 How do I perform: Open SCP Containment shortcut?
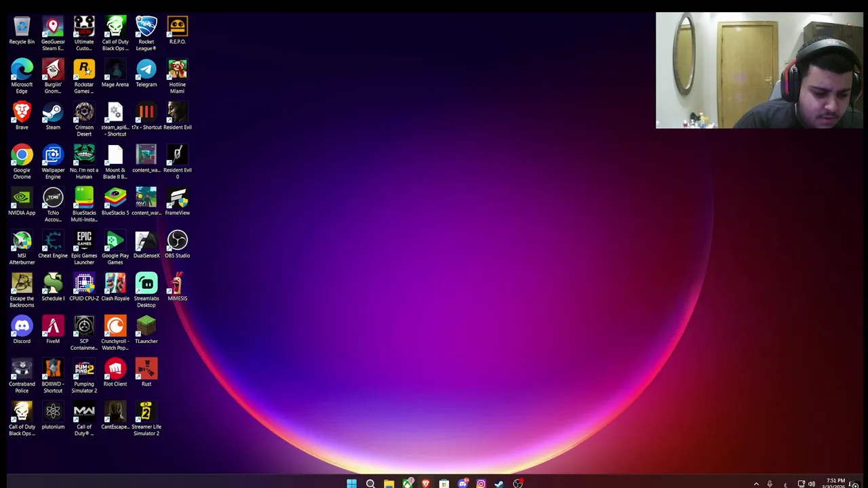[84, 333]
